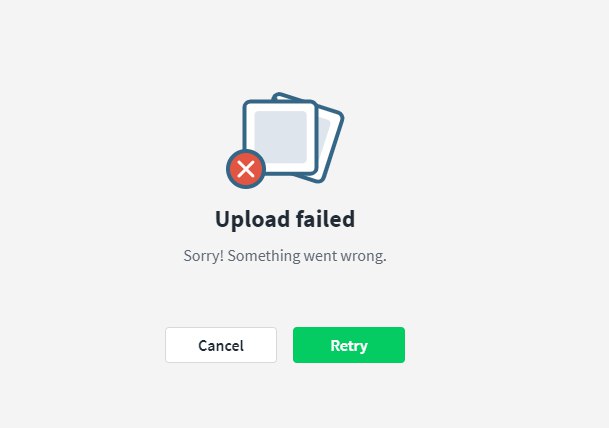The width and height of the screenshot is (609, 428).
Task: Click the stacked photos upload illustration
Action: [x=285, y=141]
